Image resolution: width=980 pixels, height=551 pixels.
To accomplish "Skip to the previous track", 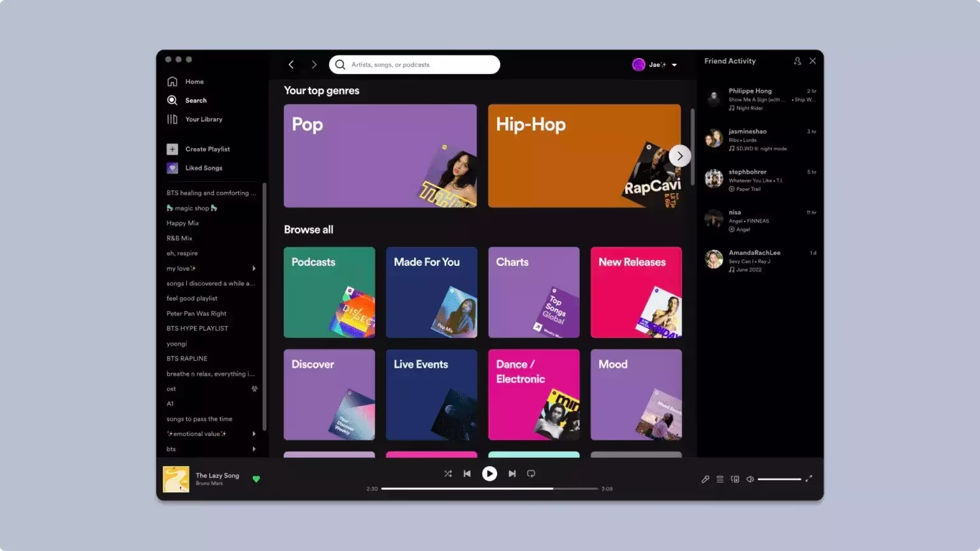I will pos(467,474).
